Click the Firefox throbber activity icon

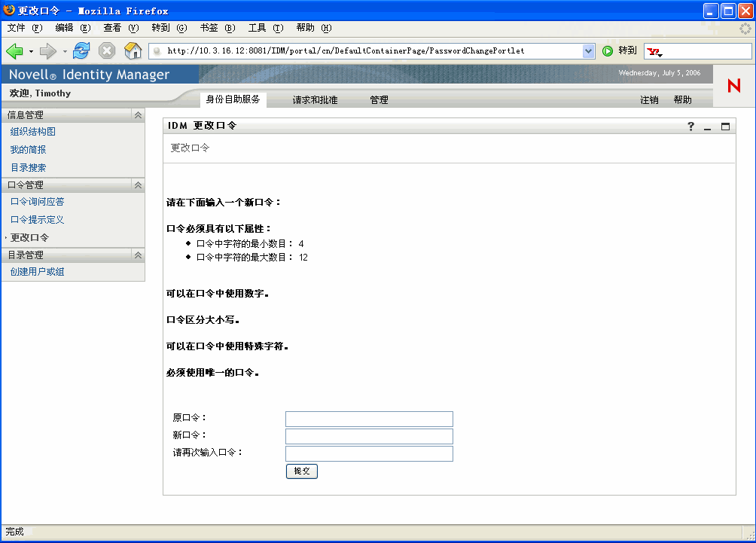[x=745, y=29]
